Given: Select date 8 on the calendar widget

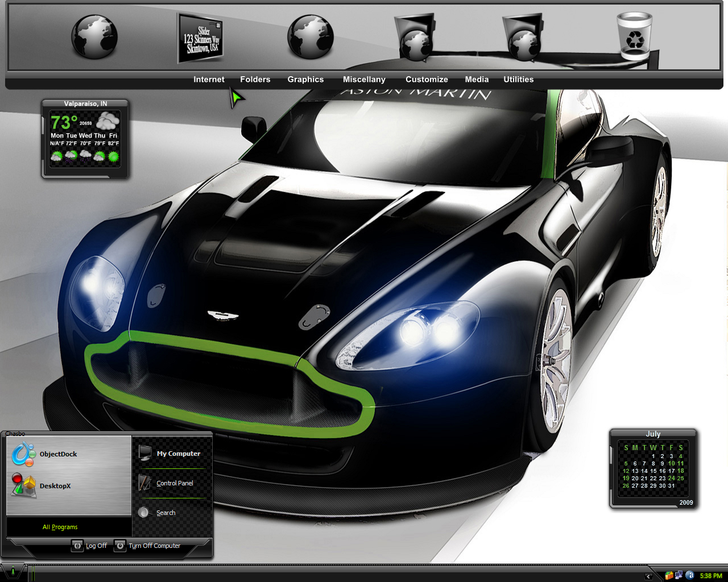Looking at the screenshot, I should pos(653,463).
